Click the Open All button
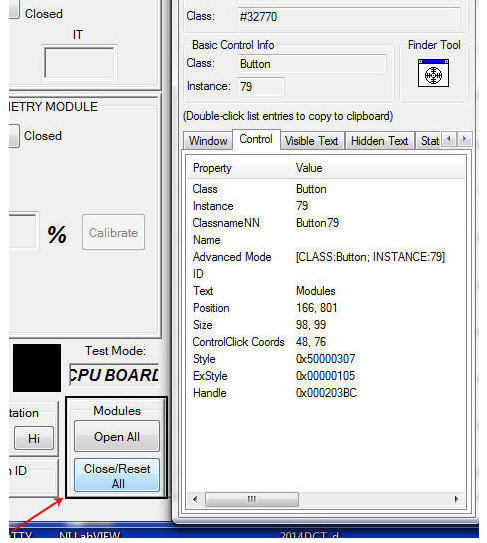This screenshot has width=487, height=543. [x=117, y=436]
